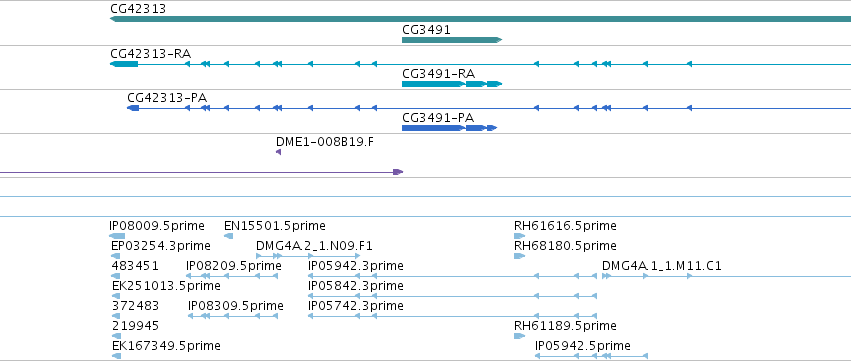This screenshot has width=851, height=361.
Task: Select the DMG4A.1_1.M11.C1 label
Action: (x=662, y=266)
